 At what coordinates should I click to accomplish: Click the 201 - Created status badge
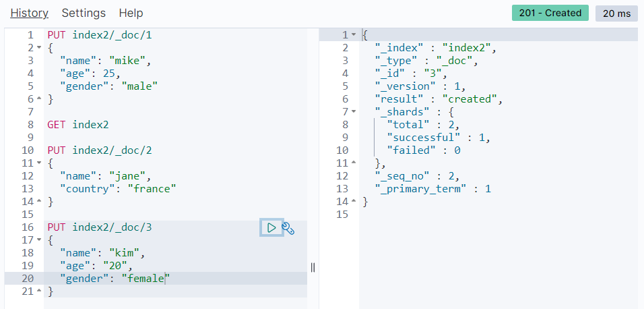tap(550, 13)
